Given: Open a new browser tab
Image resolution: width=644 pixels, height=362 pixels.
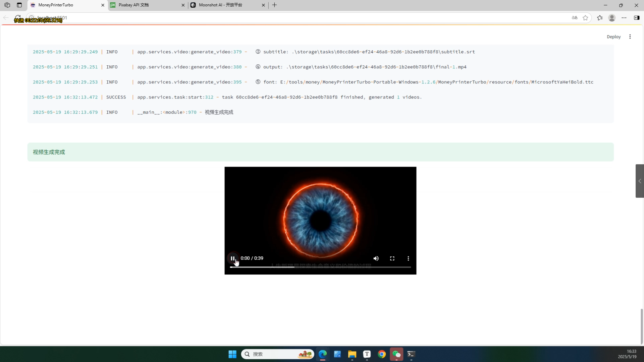Looking at the screenshot, I should (x=274, y=5).
